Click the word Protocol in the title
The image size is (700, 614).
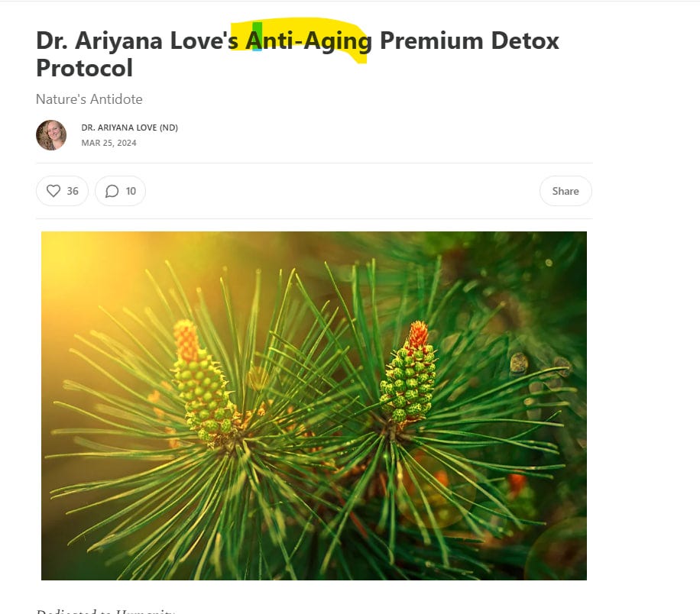pyautogui.click(x=84, y=68)
